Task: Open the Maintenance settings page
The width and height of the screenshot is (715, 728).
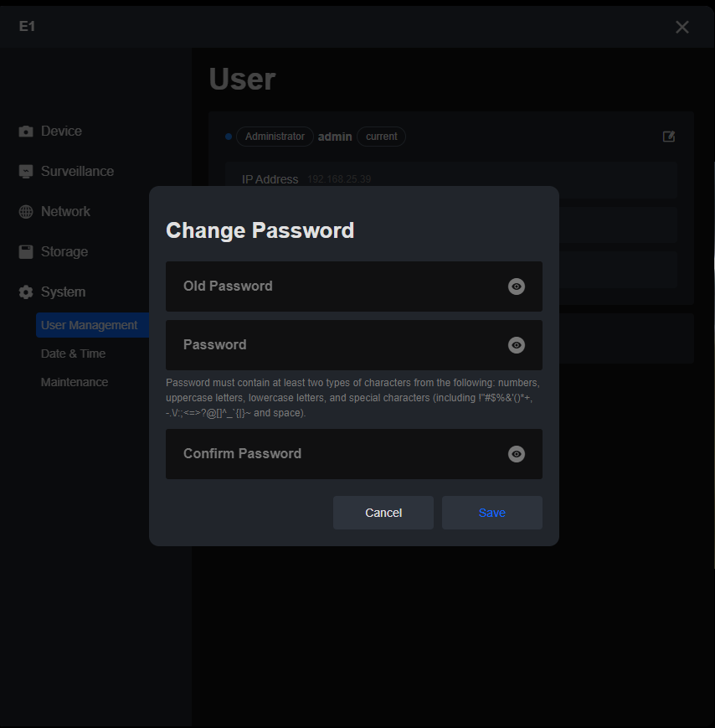Action: coord(75,382)
